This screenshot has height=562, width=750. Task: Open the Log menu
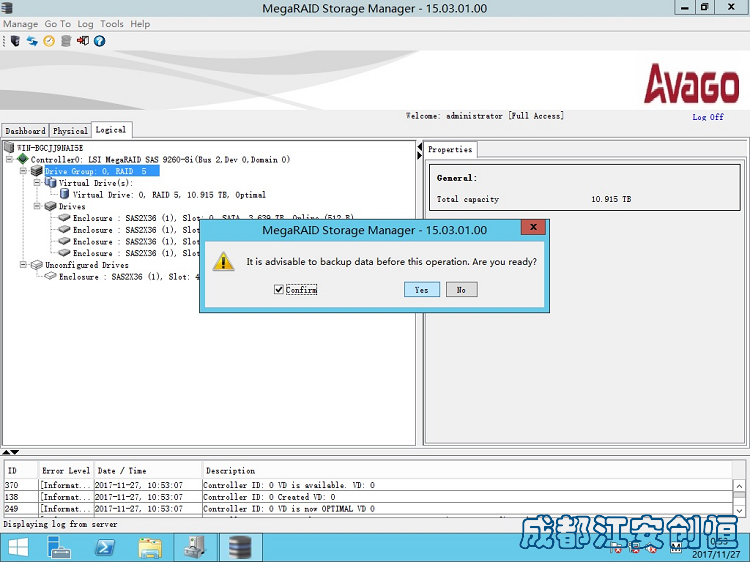click(85, 24)
